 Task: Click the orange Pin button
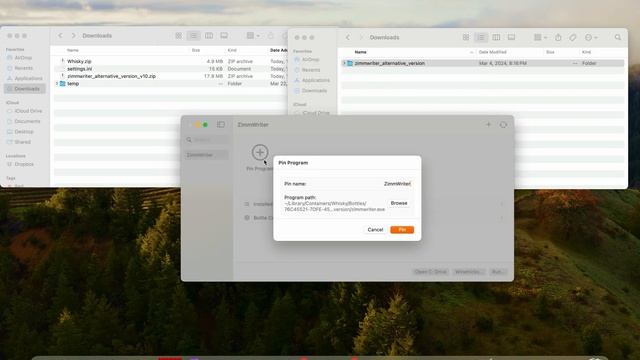tap(402, 230)
